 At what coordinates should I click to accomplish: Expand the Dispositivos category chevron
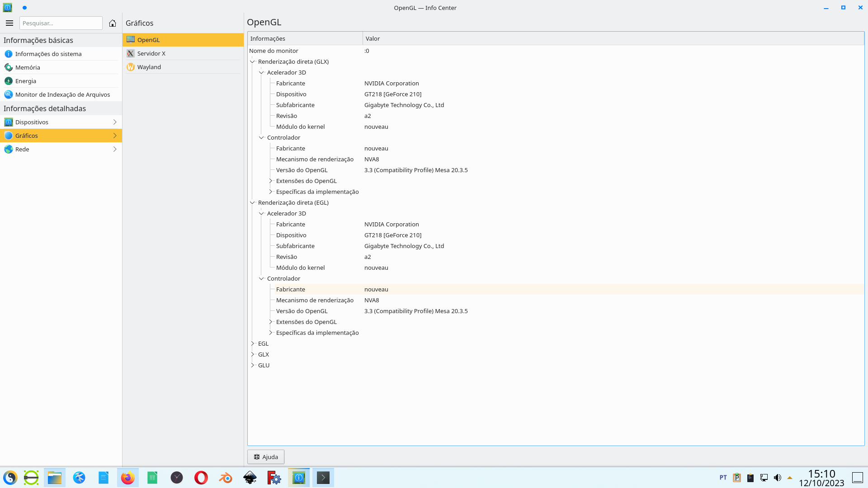pos(115,122)
